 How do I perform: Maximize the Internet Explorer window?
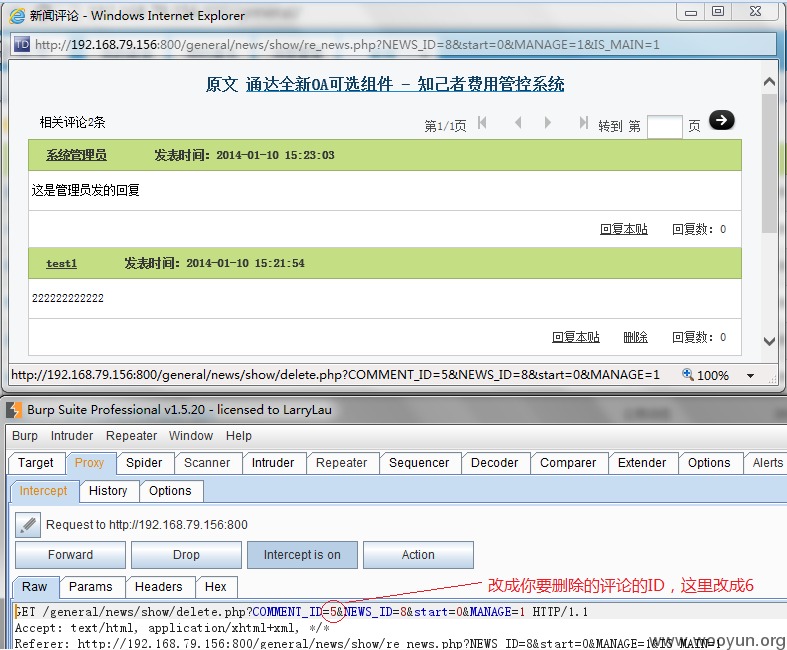tap(718, 11)
